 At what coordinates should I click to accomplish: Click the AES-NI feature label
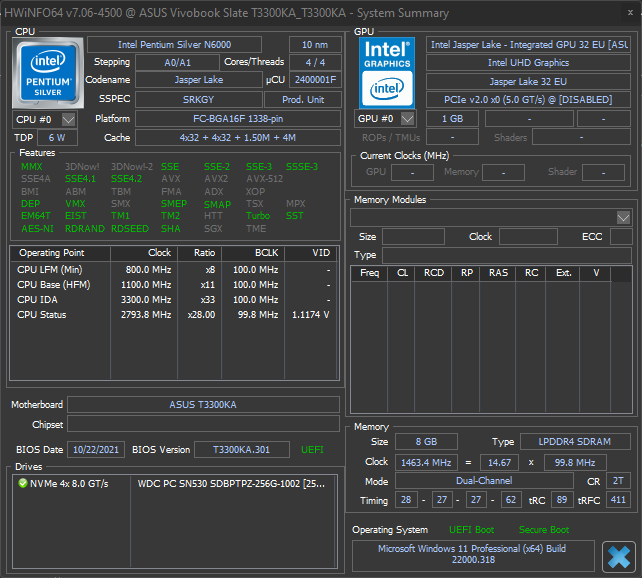tap(37, 228)
